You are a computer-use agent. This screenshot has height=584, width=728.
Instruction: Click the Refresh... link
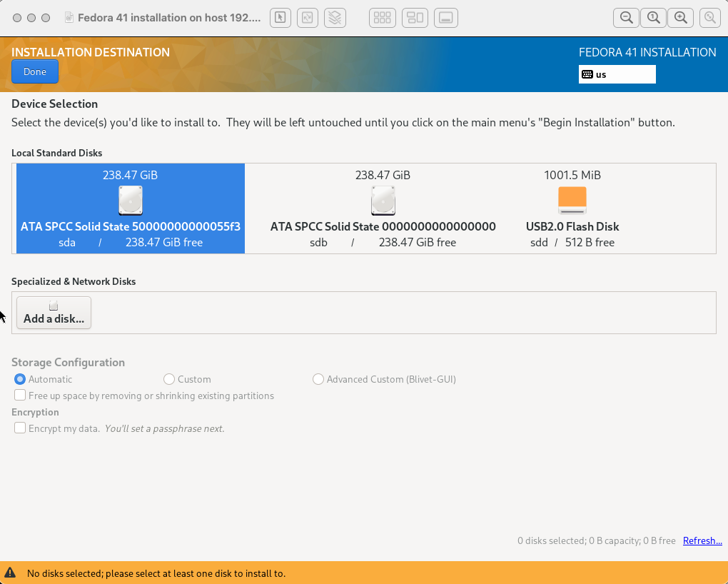point(702,540)
